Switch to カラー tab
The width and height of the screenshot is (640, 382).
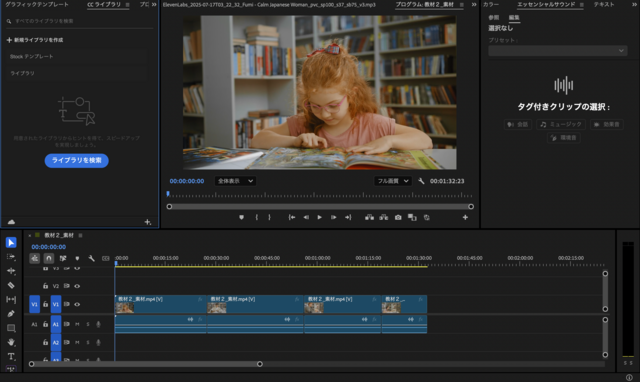pos(491,4)
